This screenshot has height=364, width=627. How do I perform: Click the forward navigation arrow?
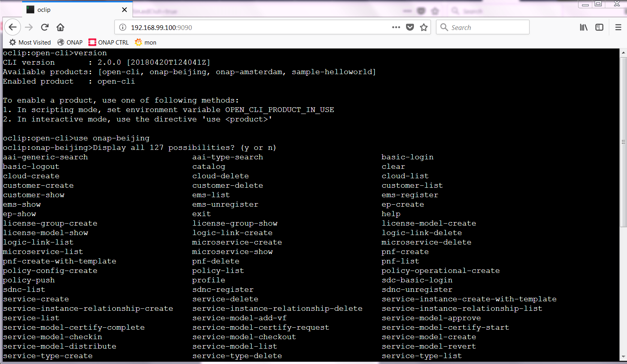(29, 27)
